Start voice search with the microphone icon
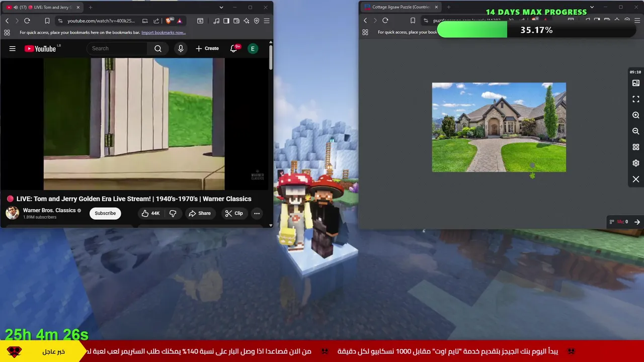This screenshot has width=644, height=362. point(181,48)
